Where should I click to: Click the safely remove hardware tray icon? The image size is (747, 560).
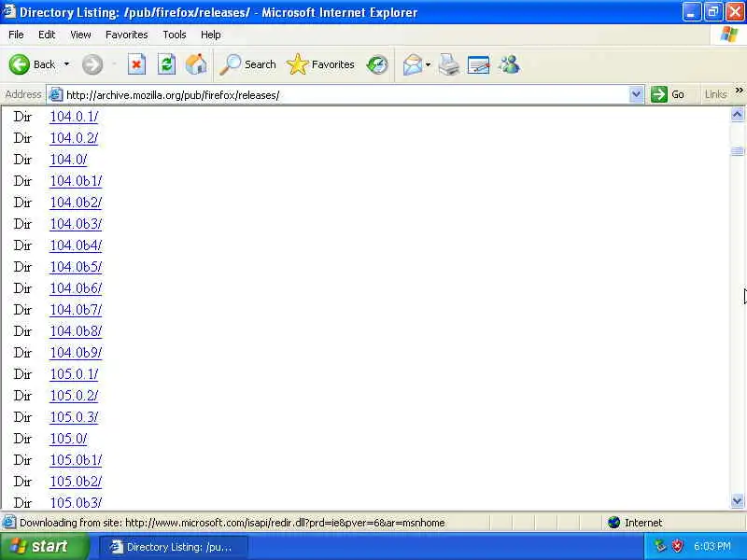660,546
